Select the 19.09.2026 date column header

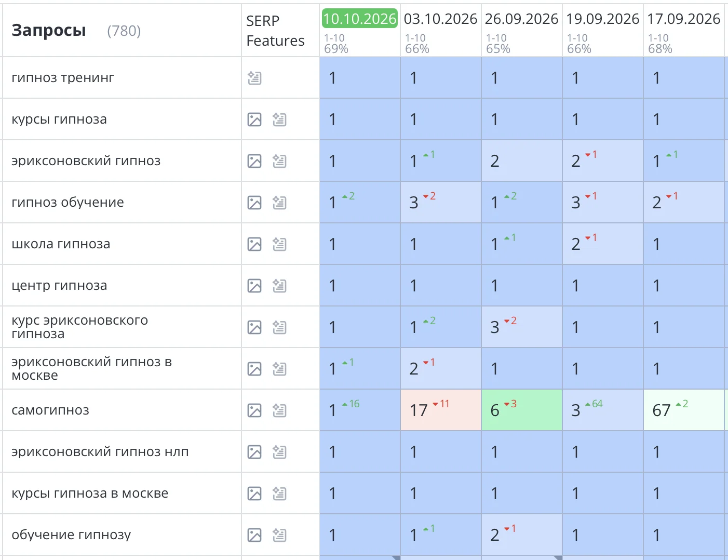[602, 19]
